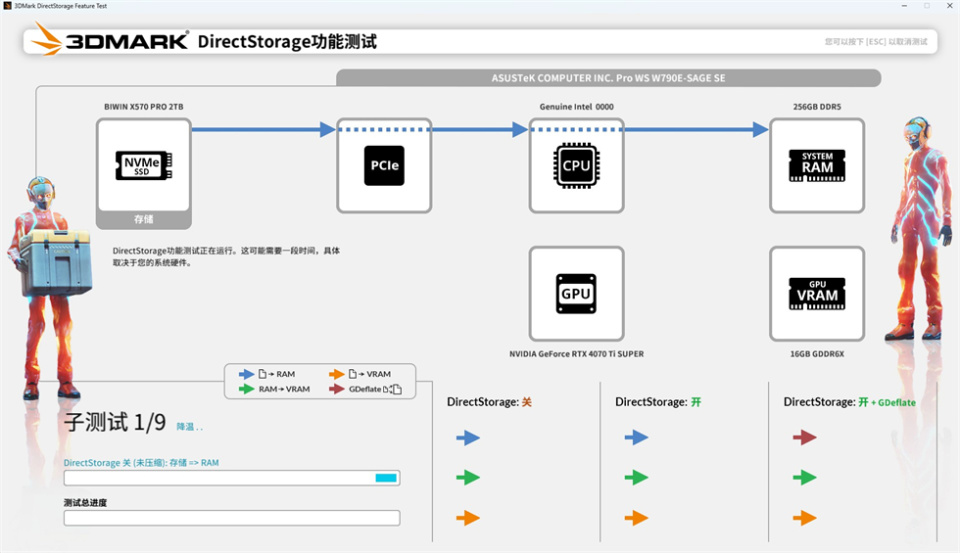Click the DirectStorage 关 (未压缩) subtest label
960x553 pixels.
tap(141, 462)
